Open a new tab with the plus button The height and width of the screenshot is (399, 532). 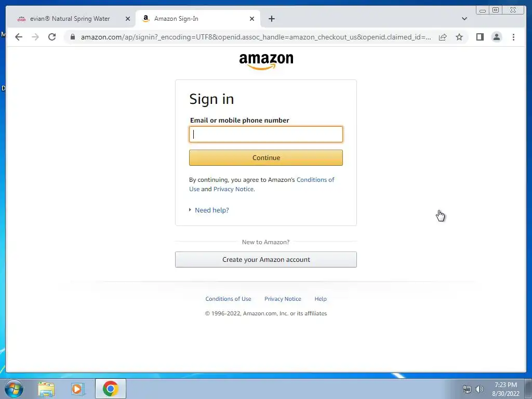pos(271,19)
